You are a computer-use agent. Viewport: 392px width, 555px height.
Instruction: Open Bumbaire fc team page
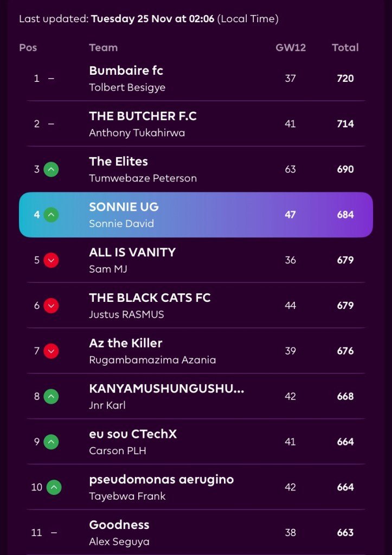[126, 71]
